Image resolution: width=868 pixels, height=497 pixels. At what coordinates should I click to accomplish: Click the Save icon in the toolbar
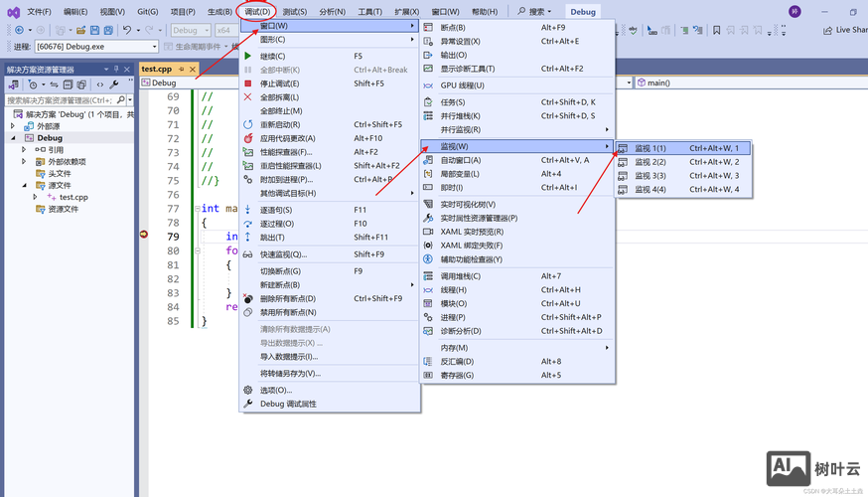[x=94, y=30]
